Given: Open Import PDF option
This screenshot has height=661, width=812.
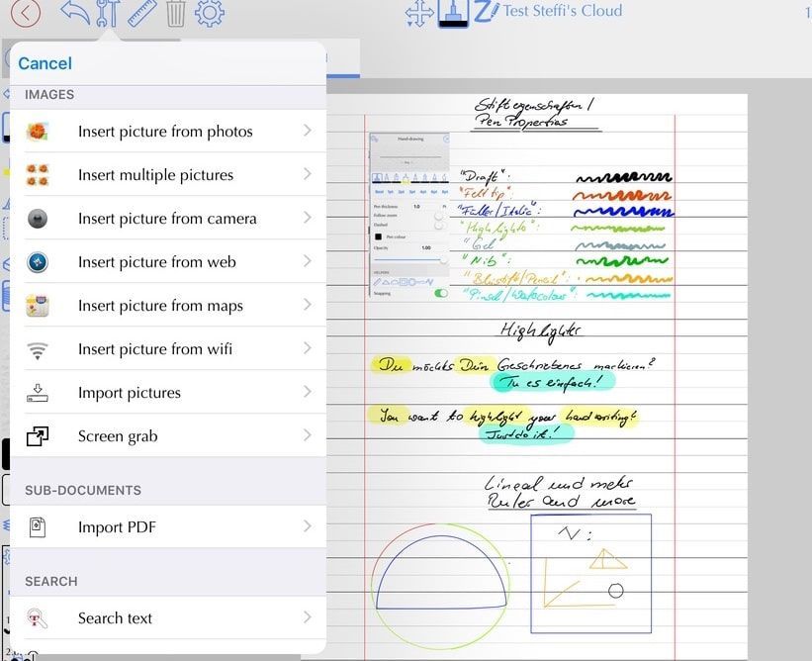Looking at the screenshot, I should click(x=117, y=527).
